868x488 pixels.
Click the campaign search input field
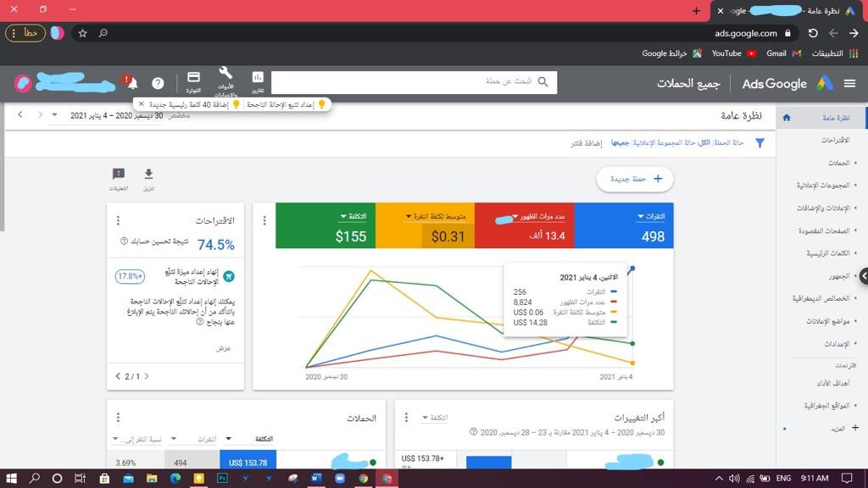(414, 82)
